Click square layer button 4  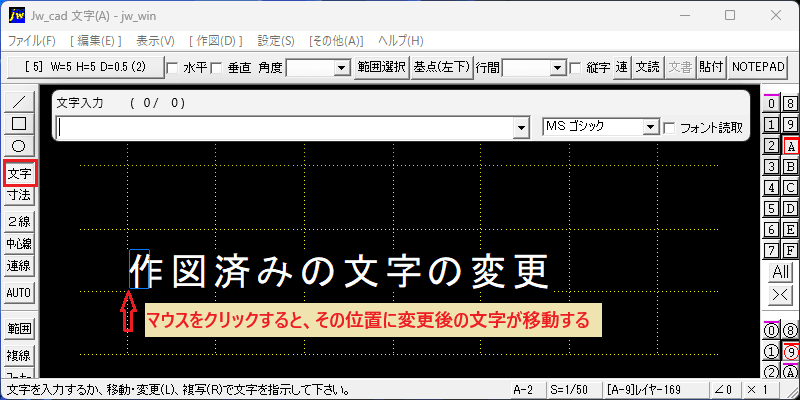(772, 188)
